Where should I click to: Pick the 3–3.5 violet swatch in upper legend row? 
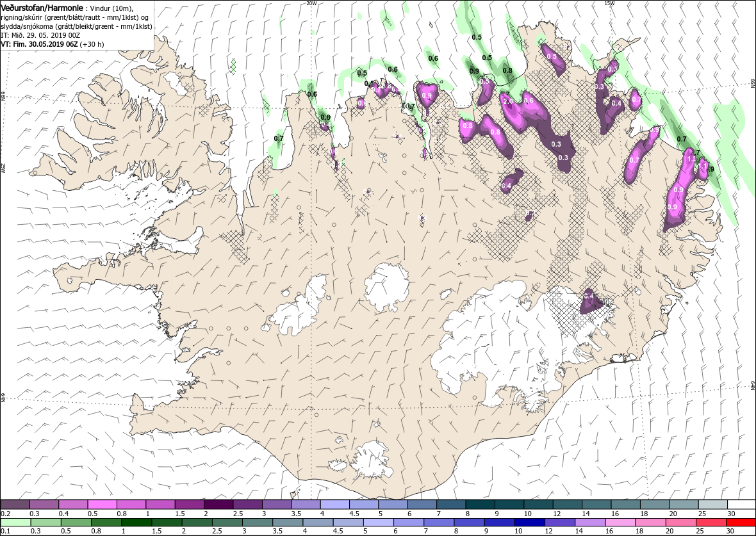(x=277, y=505)
